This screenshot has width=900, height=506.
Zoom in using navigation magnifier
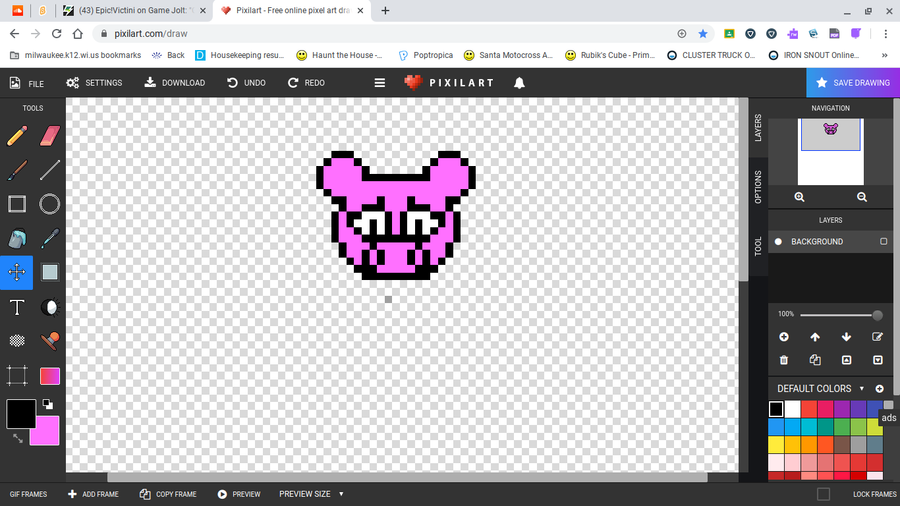pos(800,197)
